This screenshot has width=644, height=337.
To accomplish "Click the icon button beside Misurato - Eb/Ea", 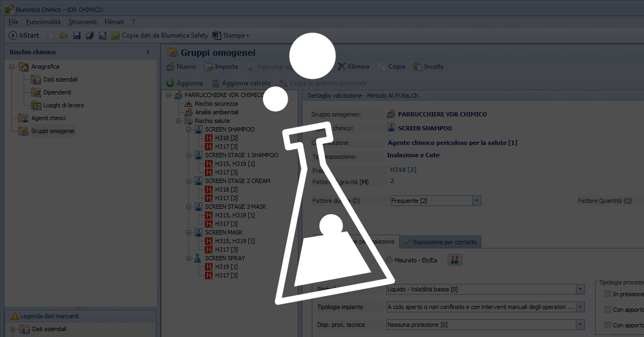I will pyautogui.click(x=455, y=260).
